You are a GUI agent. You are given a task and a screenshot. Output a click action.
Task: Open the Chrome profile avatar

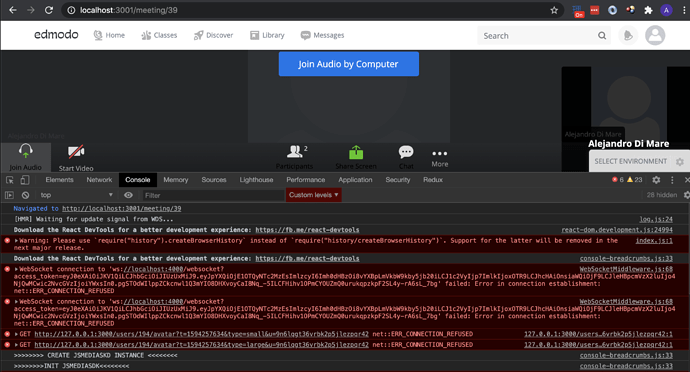click(x=666, y=10)
